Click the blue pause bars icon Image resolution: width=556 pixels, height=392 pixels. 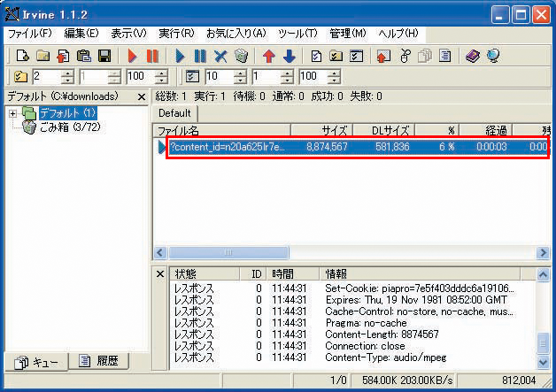pyautogui.click(x=200, y=56)
